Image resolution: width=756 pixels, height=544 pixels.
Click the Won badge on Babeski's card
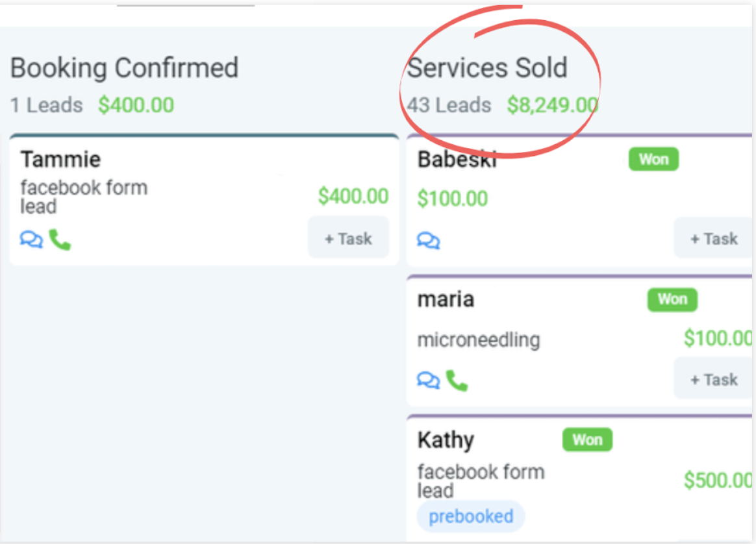coord(653,159)
